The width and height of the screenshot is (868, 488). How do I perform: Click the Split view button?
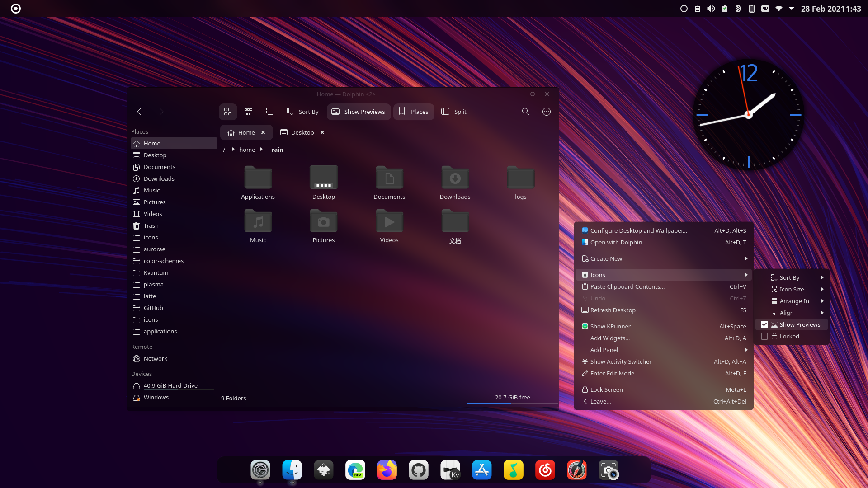pyautogui.click(x=454, y=112)
